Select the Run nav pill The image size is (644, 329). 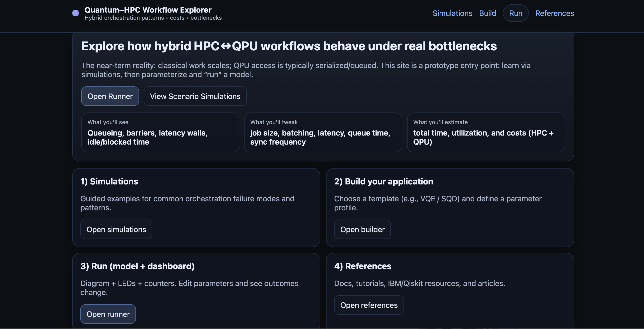[515, 13]
